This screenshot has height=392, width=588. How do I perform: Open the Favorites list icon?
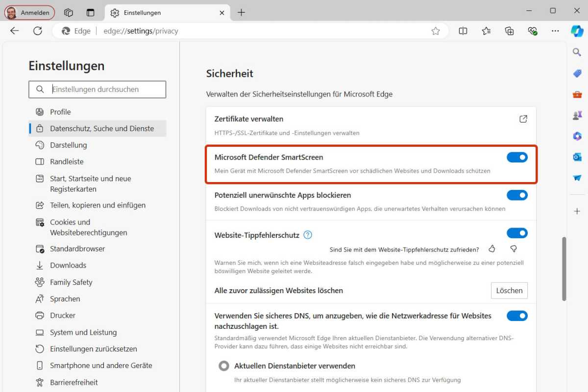[486, 31]
